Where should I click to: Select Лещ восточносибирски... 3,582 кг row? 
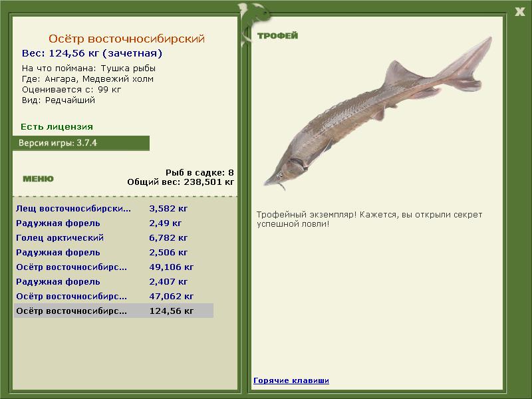click(x=114, y=209)
